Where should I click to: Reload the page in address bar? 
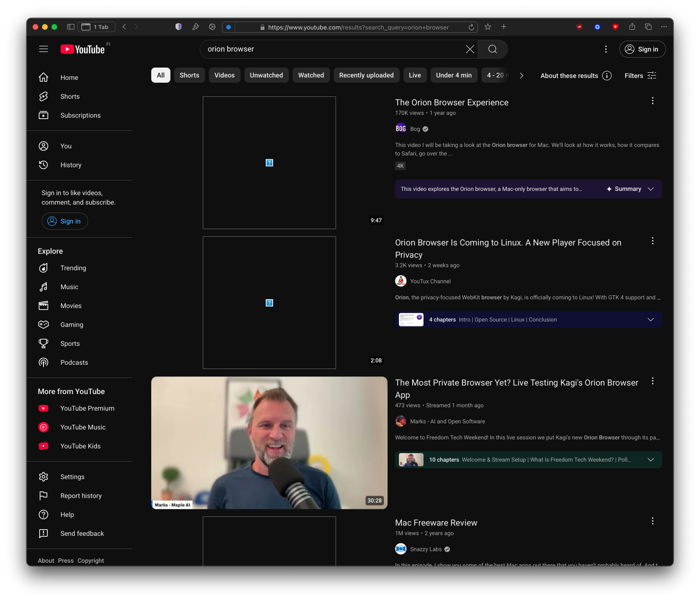[471, 27]
